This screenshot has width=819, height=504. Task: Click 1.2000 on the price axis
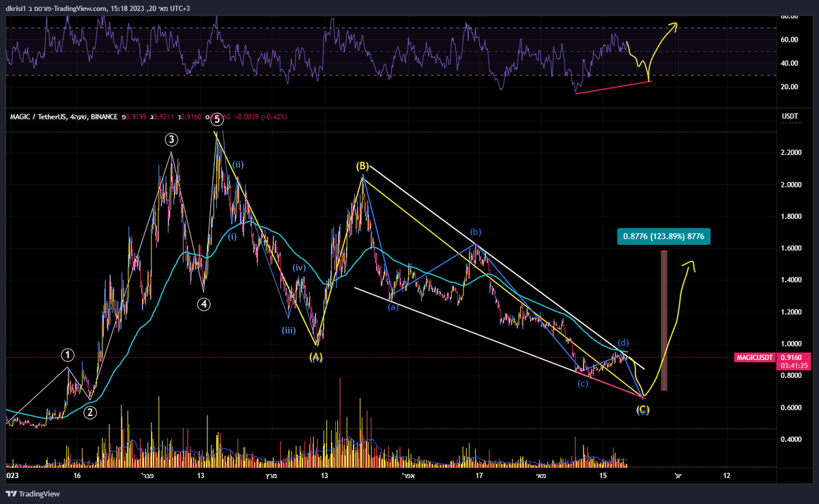click(x=792, y=312)
